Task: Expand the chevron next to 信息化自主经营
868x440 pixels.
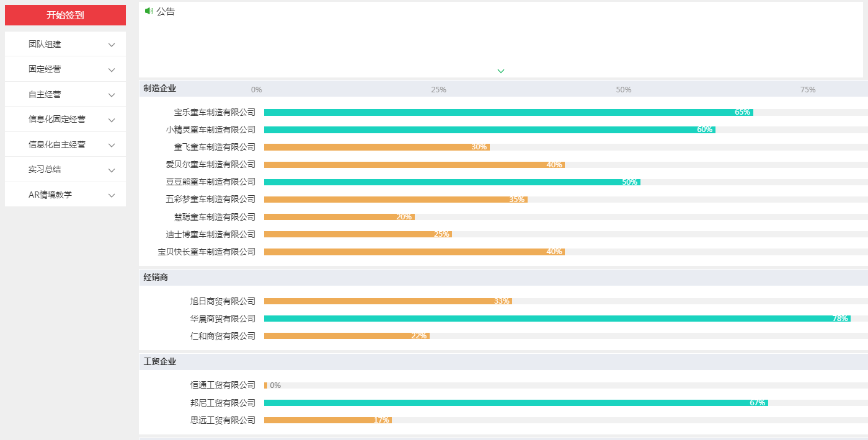Action: [x=112, y=145]
